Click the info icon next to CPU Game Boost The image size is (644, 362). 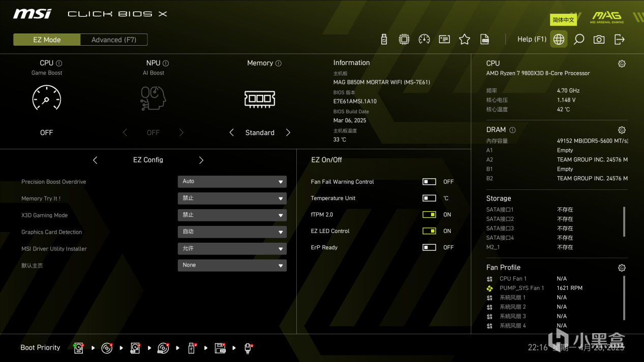59,63
